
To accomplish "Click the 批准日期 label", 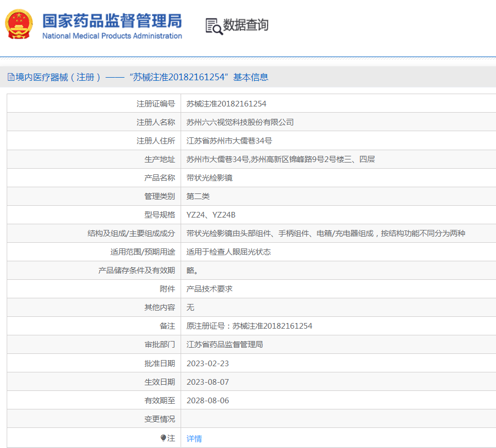I will (160, 364).
